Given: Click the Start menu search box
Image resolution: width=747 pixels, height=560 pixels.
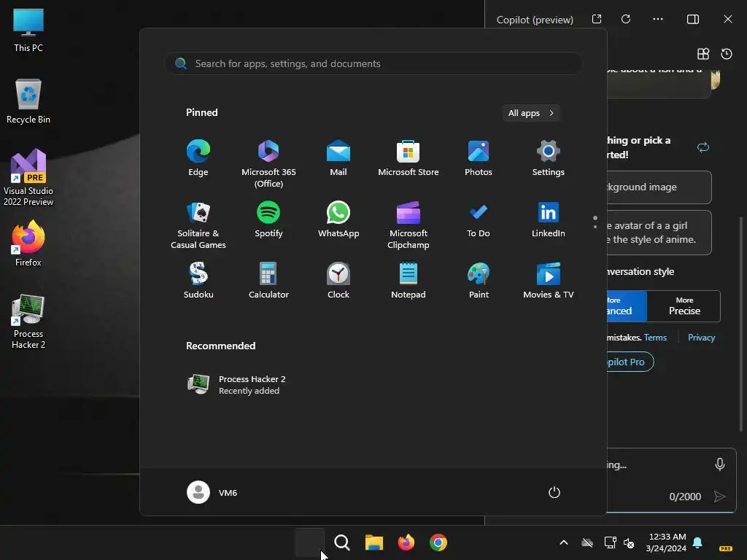Looking at the screenshot, I should (x=373, y=63).
